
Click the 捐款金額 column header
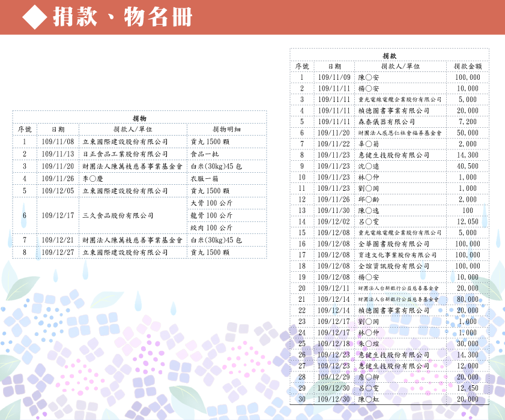click(x=467, y=67)
